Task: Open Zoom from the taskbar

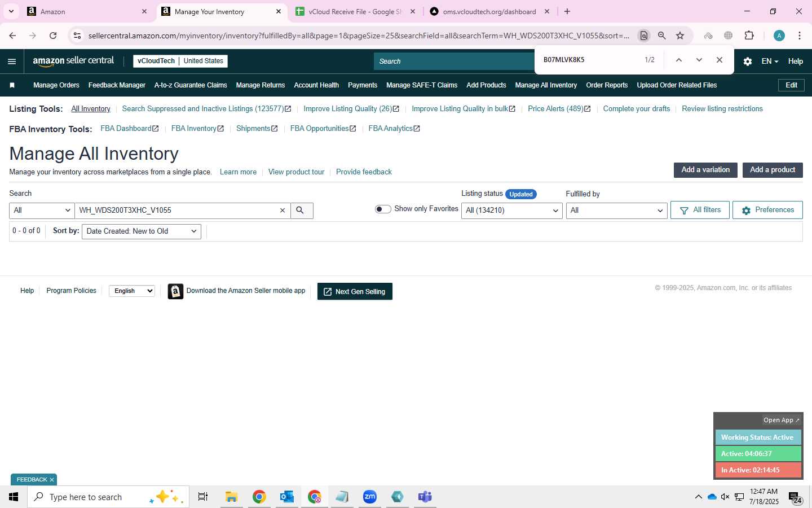Action: 370,497
